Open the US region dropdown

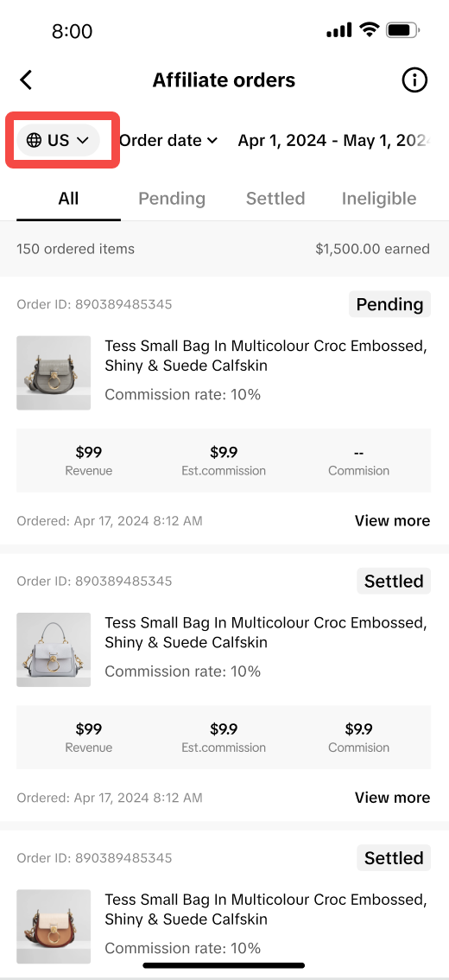pyautogui.click(x=58, y=140)
